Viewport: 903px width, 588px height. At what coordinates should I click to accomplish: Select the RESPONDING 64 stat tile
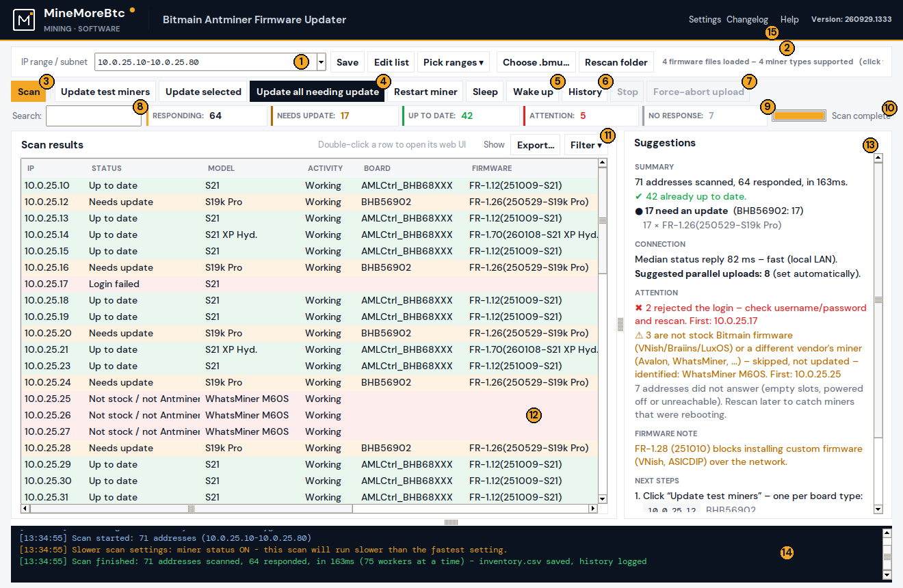click(x=207, y=116)
